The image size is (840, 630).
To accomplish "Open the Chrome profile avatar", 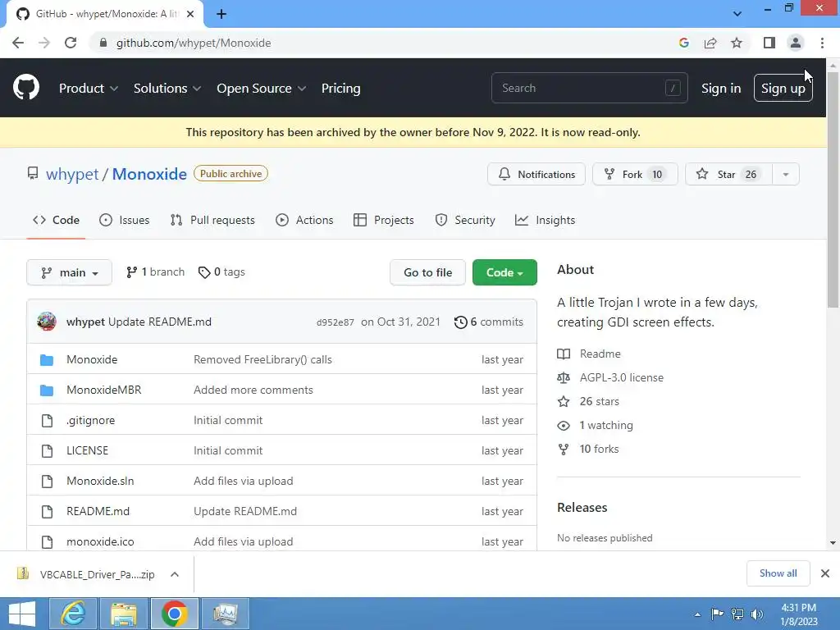I will click(x=796, y=43).
